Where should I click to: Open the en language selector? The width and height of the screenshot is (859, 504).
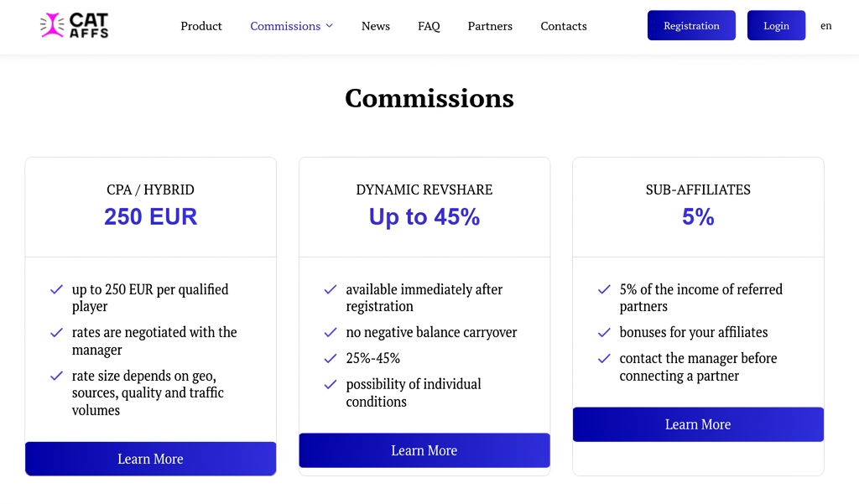click(825, 26)
